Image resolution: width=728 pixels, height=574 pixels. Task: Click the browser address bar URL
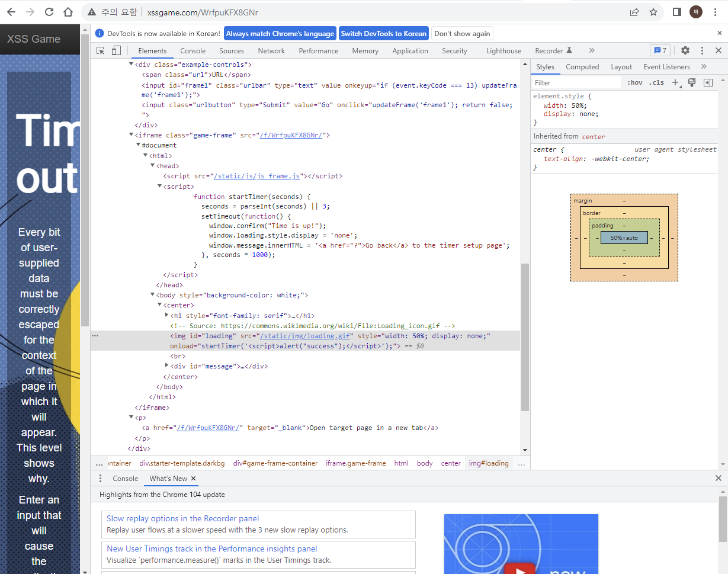[203, 12]
